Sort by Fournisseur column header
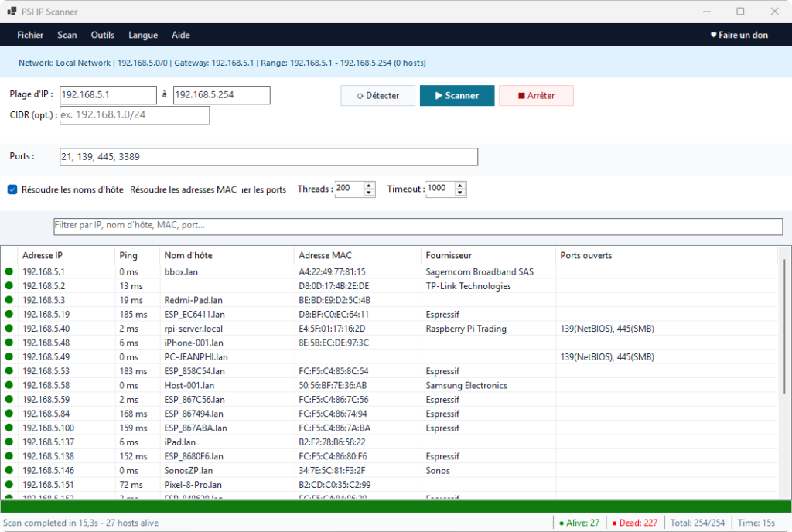 [x=489, y=255]
